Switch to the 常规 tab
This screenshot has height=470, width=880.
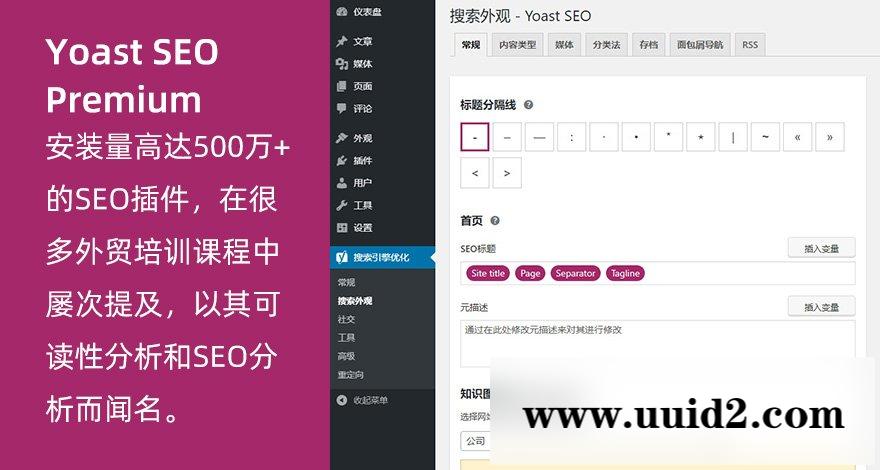click(470, 45)
